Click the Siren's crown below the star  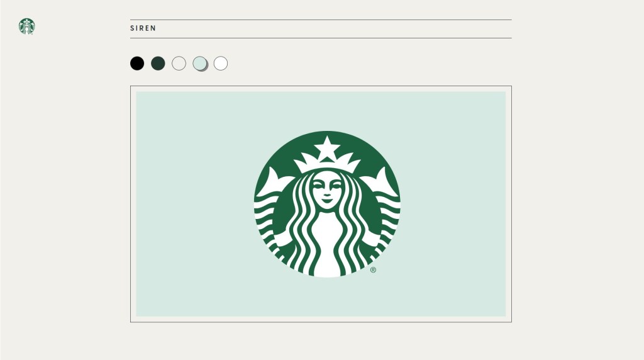(327, 165)
